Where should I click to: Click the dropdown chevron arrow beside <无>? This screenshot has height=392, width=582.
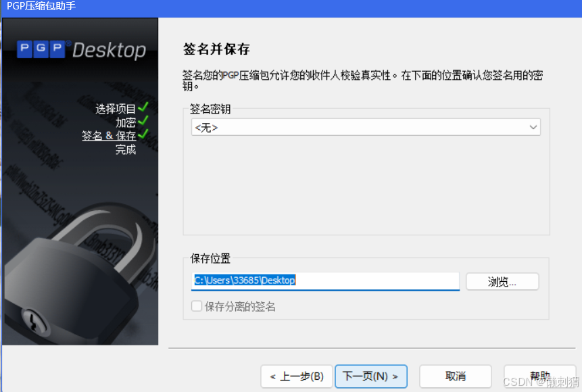[533, 127]
